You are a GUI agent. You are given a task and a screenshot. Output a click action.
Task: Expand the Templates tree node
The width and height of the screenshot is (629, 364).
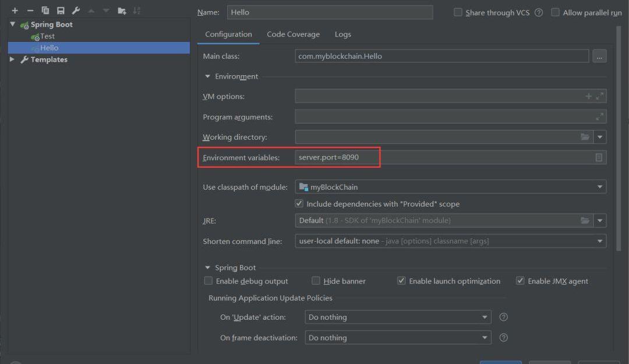(x=12, y=59)
